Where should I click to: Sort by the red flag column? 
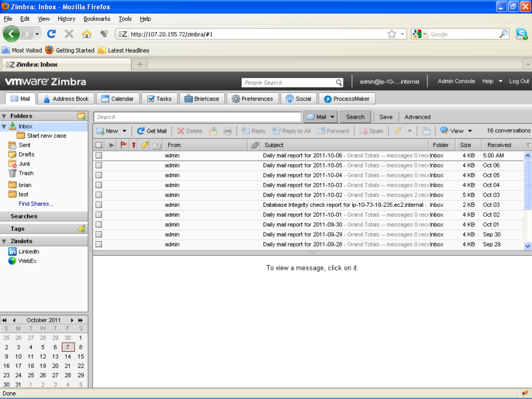(x=123, y=145)
